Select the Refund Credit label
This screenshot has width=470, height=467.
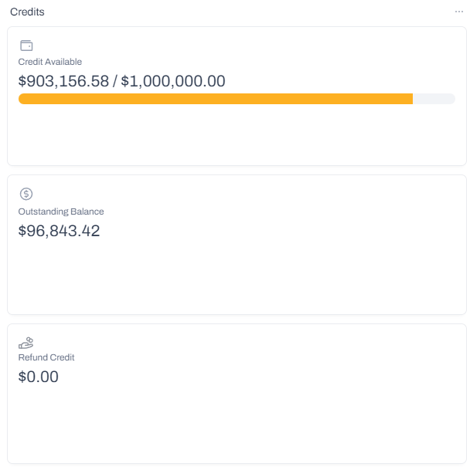click(x=46, y=357)
